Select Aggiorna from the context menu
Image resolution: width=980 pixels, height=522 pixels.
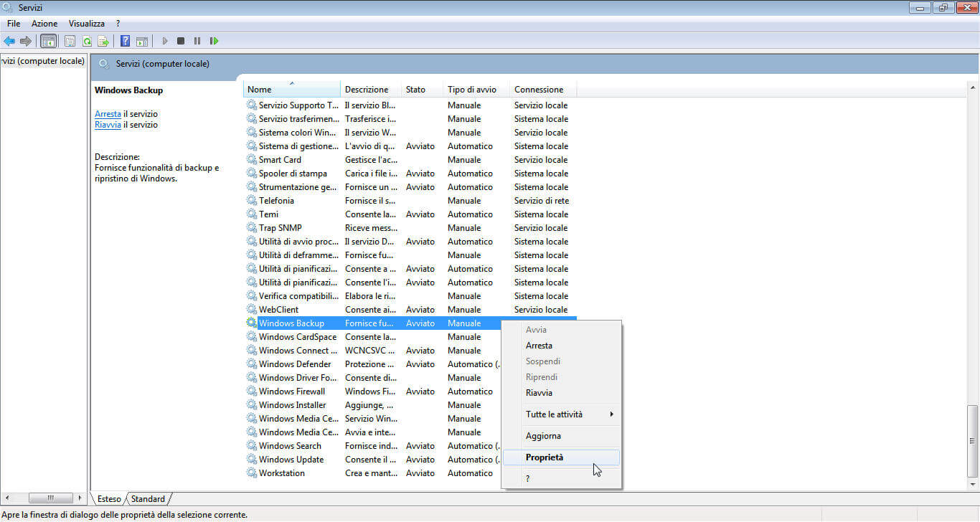[x=562, y=436]
